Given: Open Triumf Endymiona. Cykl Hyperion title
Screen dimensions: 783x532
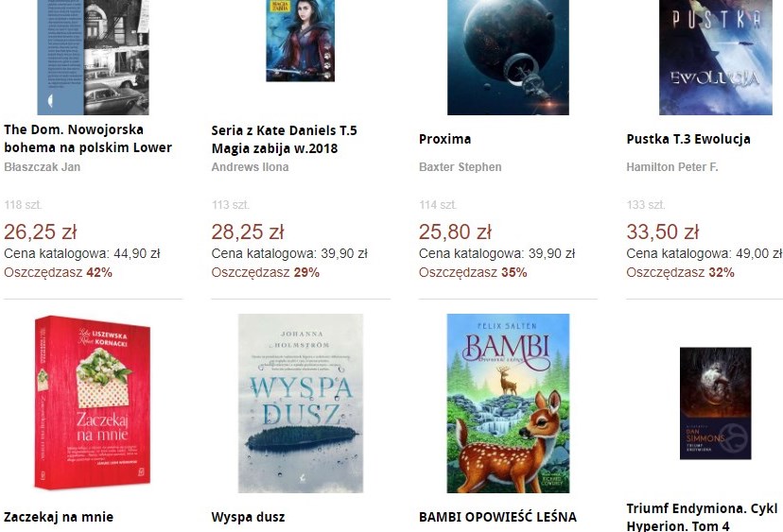Looking at the screenshot, I should point(702,517).
